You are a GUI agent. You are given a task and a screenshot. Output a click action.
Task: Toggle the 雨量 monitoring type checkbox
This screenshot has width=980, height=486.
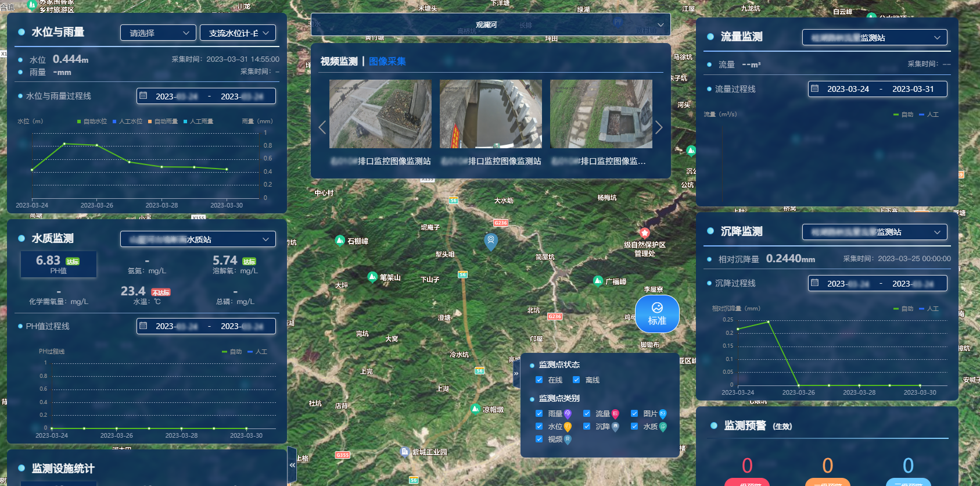click(539, 414)
